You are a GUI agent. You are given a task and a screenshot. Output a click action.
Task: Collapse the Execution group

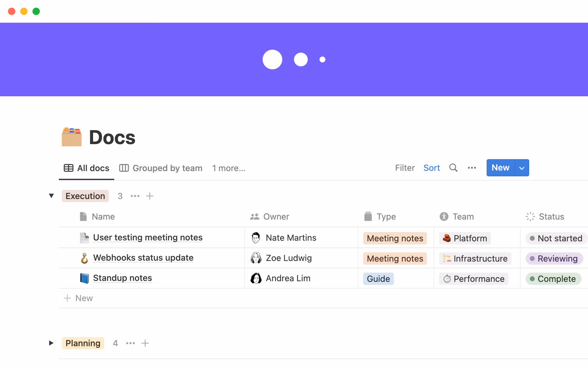pos(51,196)
